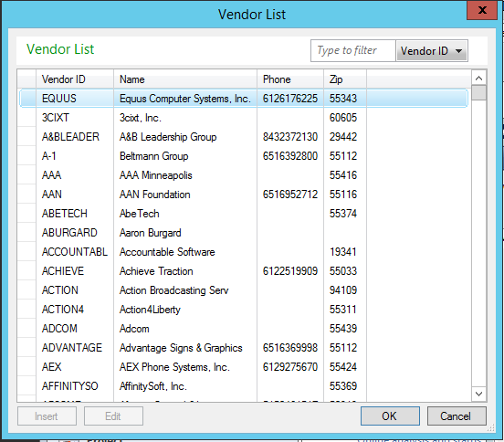Screen dimensions: 504x442
Task: Click name Equus Computer Systems, Inc.
Action: coord(184,99)
